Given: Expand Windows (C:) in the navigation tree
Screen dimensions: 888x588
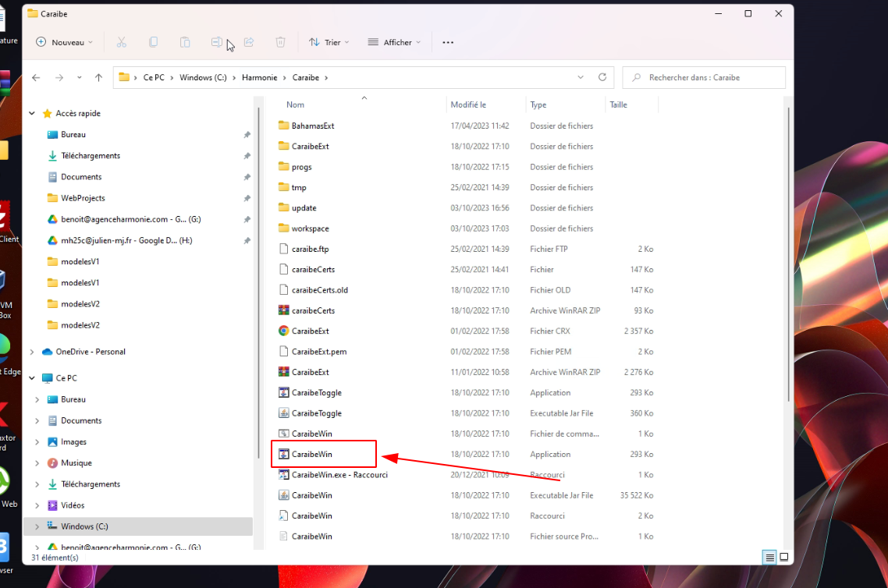Looking at the screenshot, I should (x=37, y=527).
